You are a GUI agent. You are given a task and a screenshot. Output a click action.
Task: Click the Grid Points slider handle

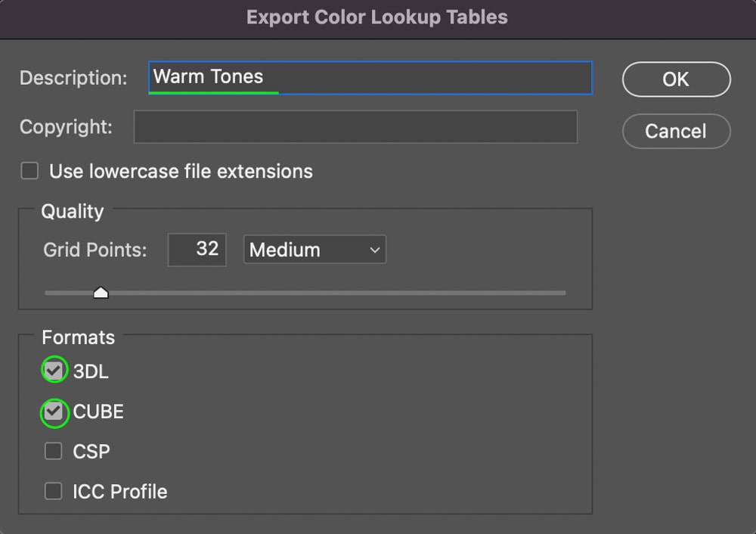pos(101,293)
